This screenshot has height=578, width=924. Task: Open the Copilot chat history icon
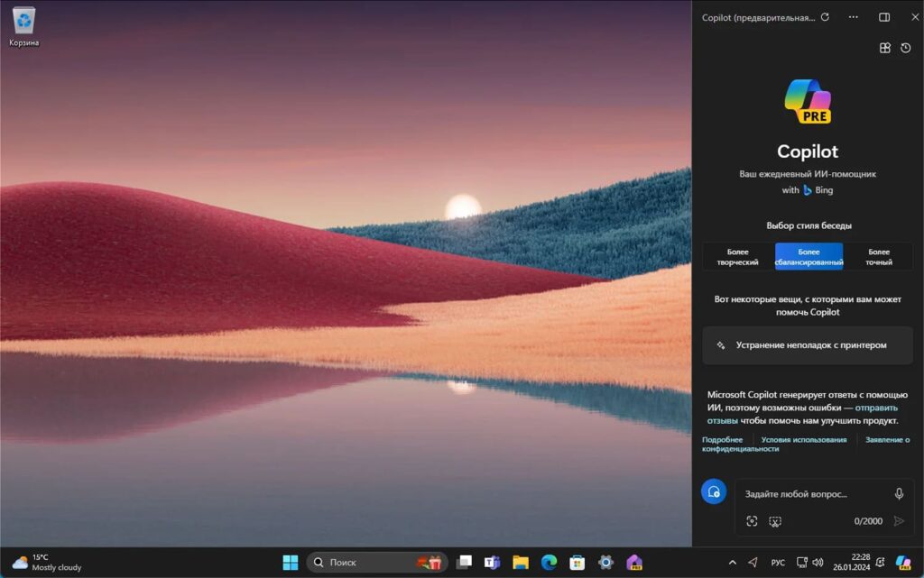[906, 48]
